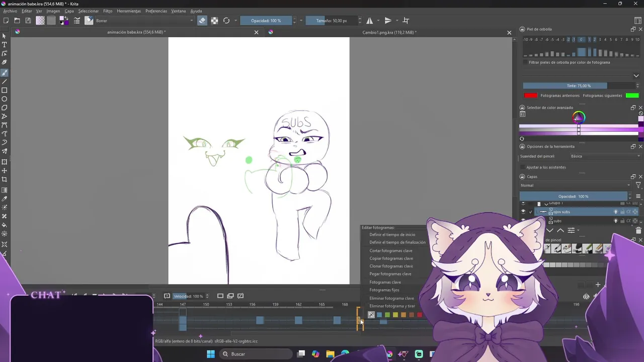Open the fill gradient chooser
Image resolution: width=644 pixels, height=362 pixels.
(40, 21)
